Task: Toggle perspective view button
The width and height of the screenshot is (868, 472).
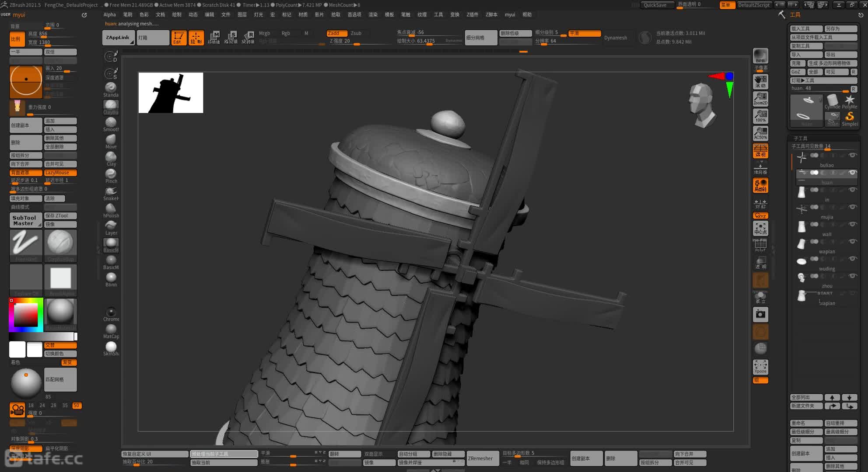Action: click(x=760, y=151)
